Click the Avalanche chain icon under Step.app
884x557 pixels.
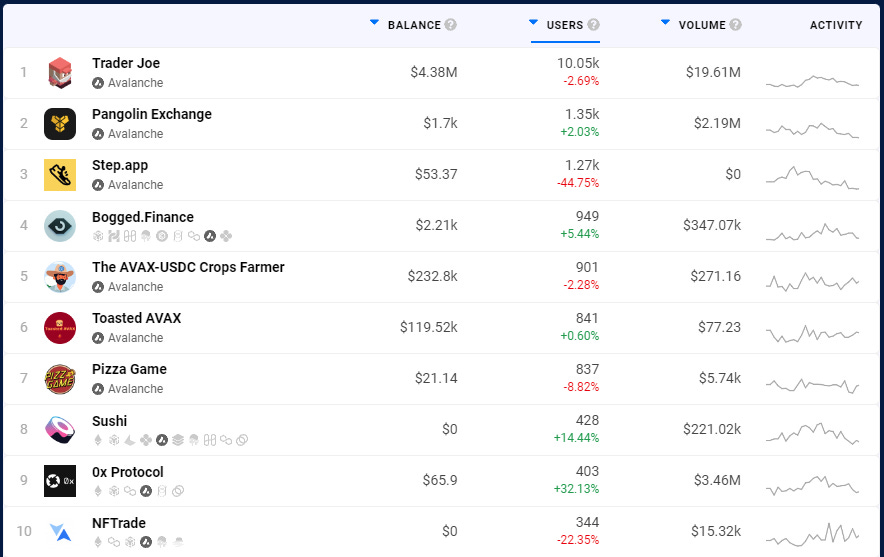click(x=98, y=185)
